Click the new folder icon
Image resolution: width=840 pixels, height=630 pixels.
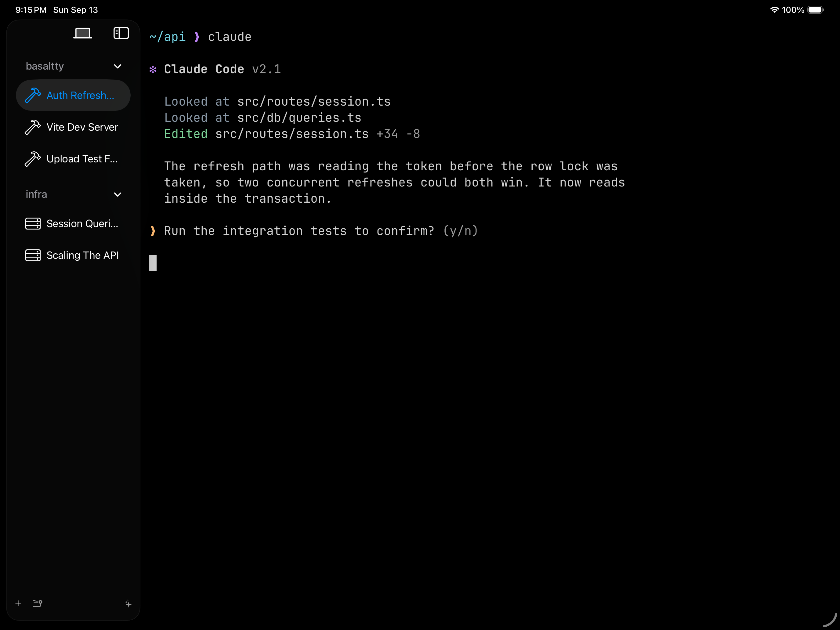click(x=37, y=603)
